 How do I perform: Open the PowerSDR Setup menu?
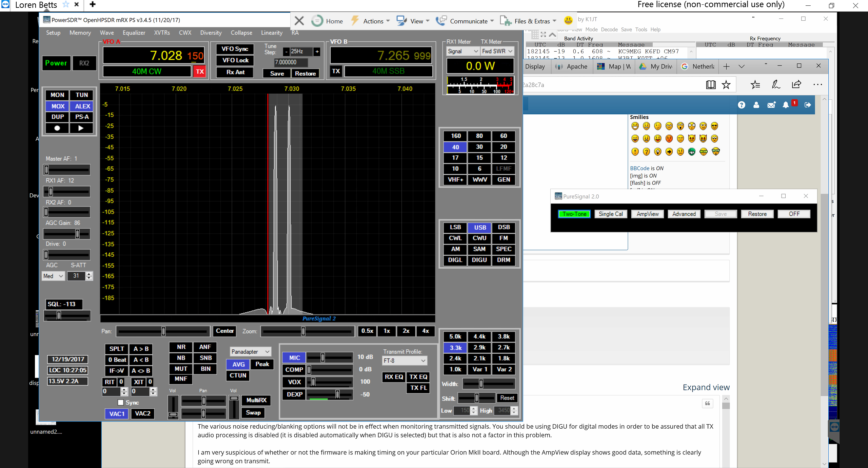click(x=53, y=33)
